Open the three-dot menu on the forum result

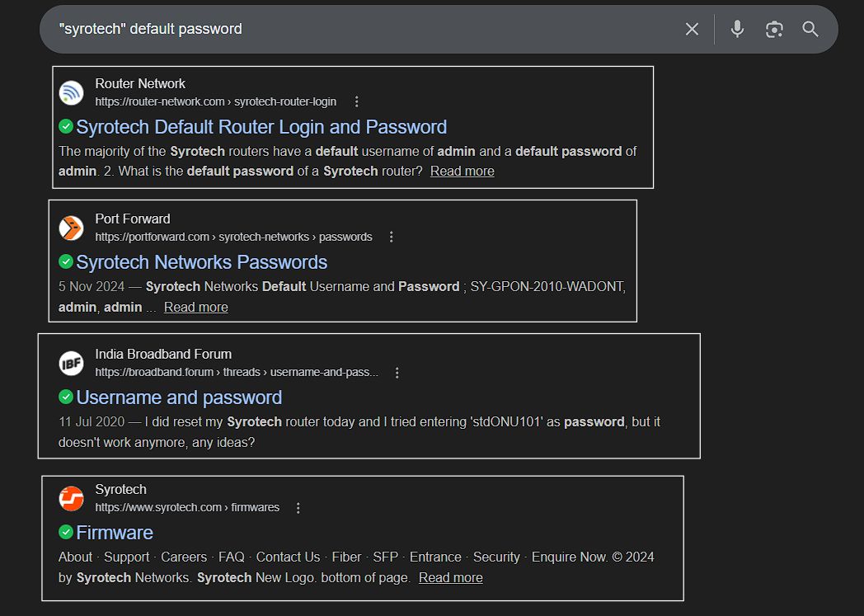(x=397, y=372)
